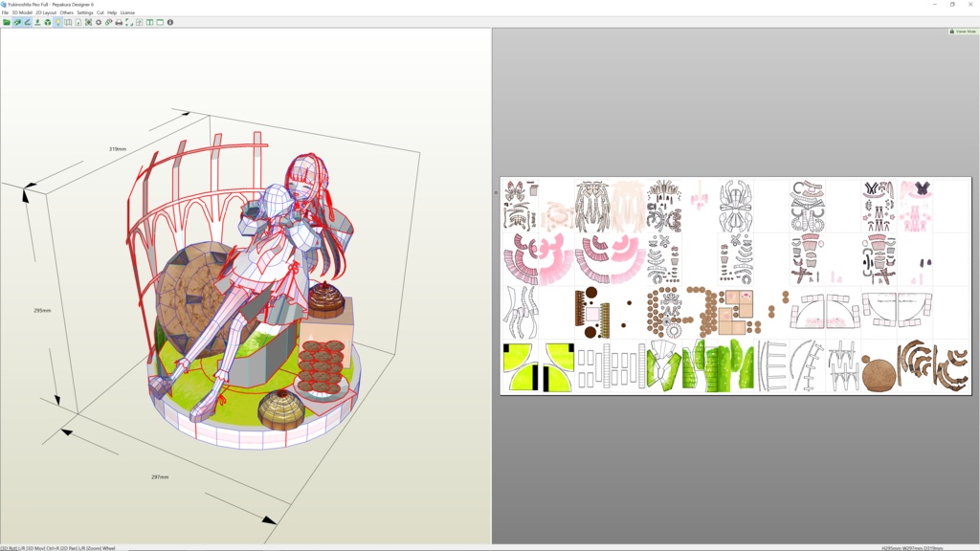Click the 319mm dimension label

point(118,149)
